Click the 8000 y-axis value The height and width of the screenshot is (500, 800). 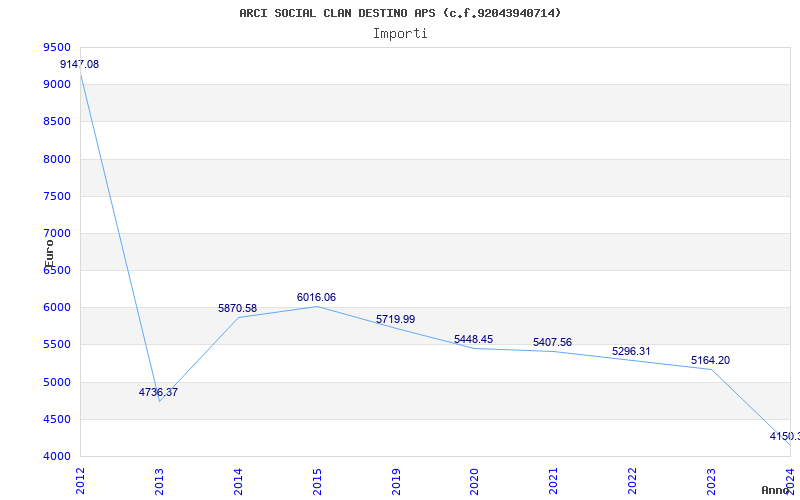[x=57, y=159]
